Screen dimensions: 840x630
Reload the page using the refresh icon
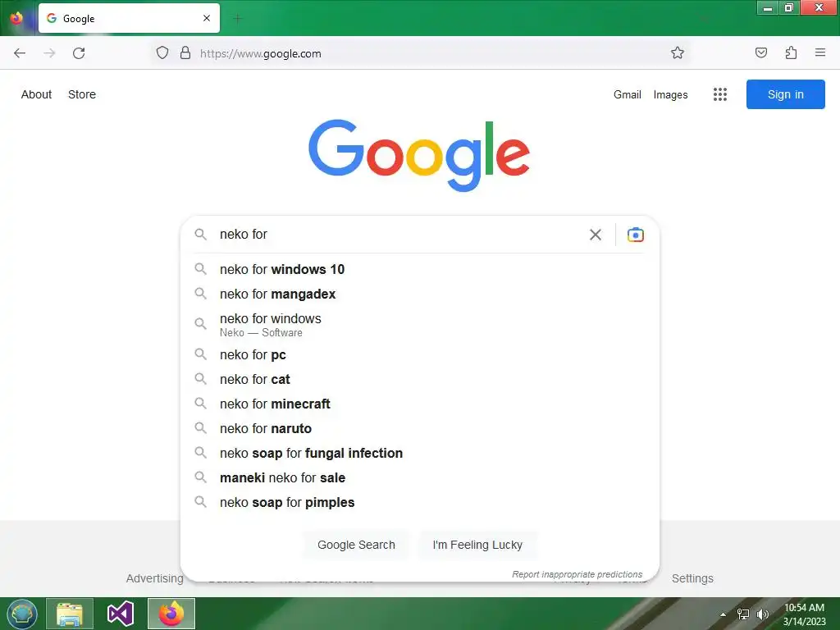click(79, 53)
